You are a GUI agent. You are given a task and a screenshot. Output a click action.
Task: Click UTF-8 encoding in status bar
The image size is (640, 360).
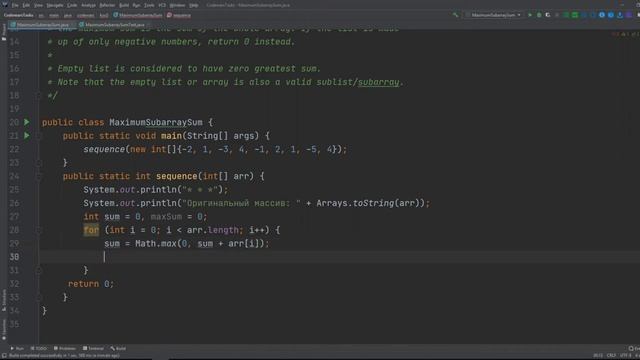(x=625, y=356)
